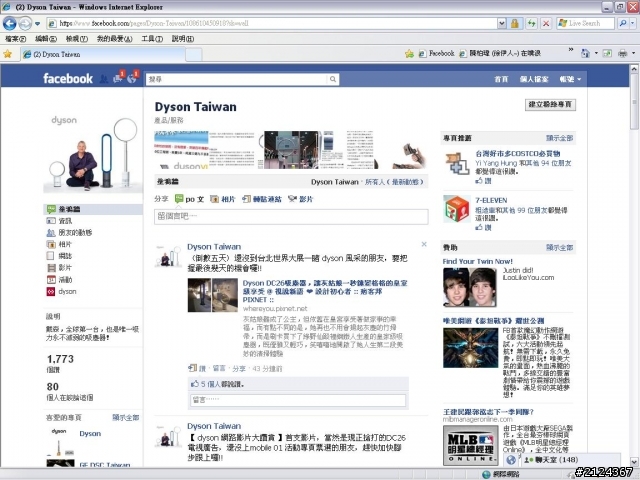Open a new blank browser tab
This screenshot has width=640, height=480.
point(194,55)
